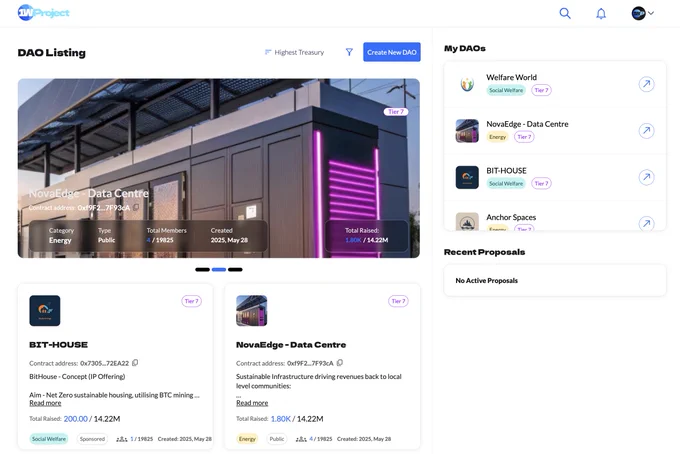Click 200.00 raised amount on BIT-HOUSE card
The width and height of the screenshot is (680, 454).
click(x=75, y=418)
